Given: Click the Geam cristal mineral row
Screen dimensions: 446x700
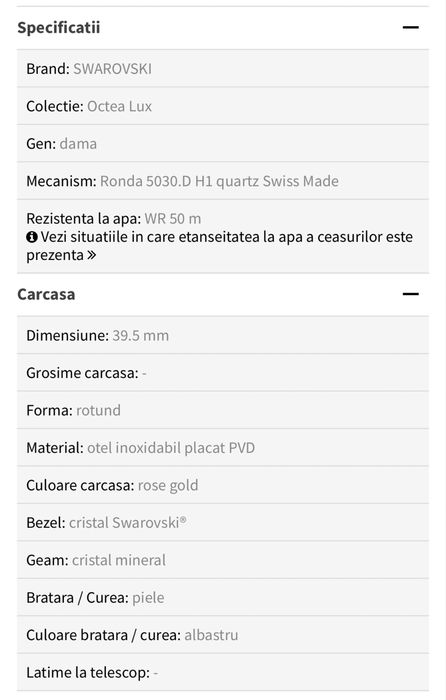Looking at the screenshot, I should 223,560.
